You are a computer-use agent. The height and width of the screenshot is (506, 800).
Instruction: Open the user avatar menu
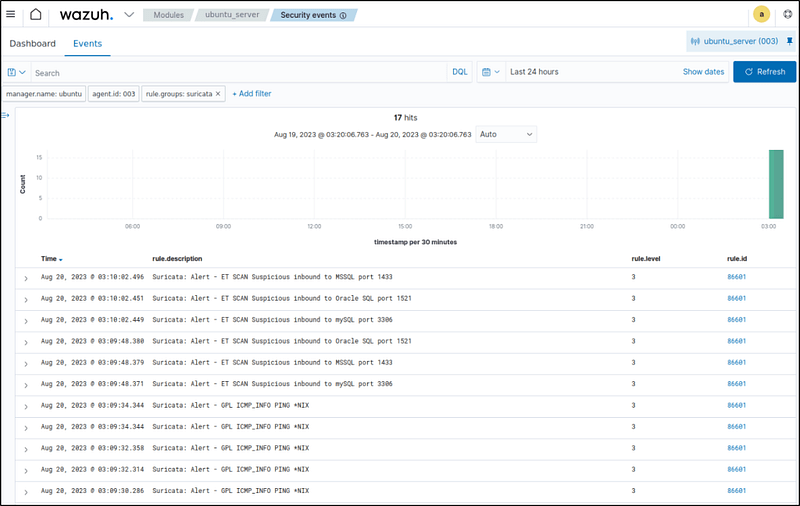click(761, 14)
